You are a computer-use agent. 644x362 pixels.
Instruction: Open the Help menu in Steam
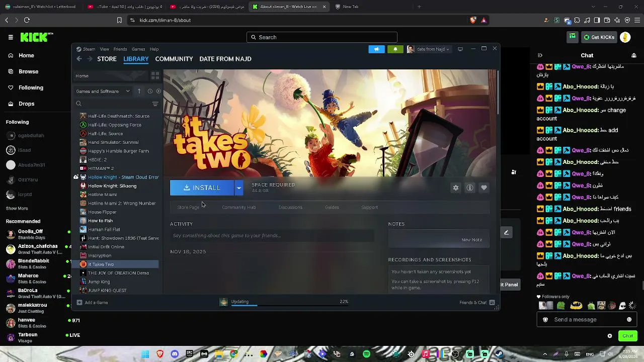coord(154,49)
